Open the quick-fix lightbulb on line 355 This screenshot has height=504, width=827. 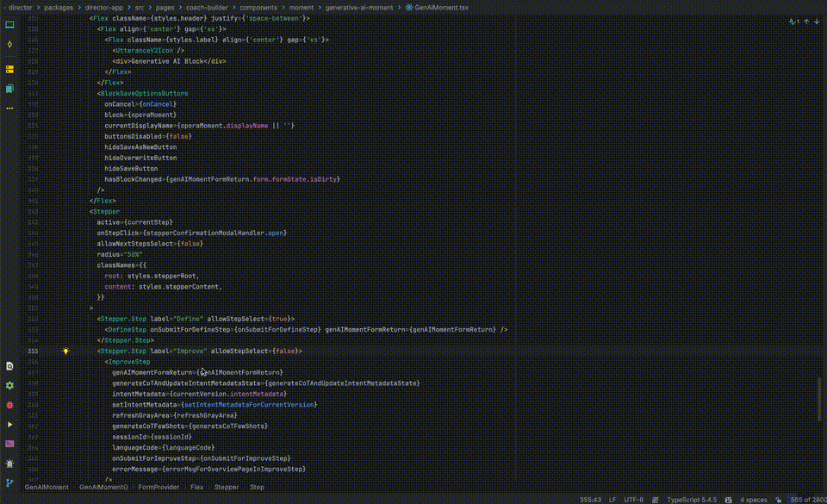(64, 351)
